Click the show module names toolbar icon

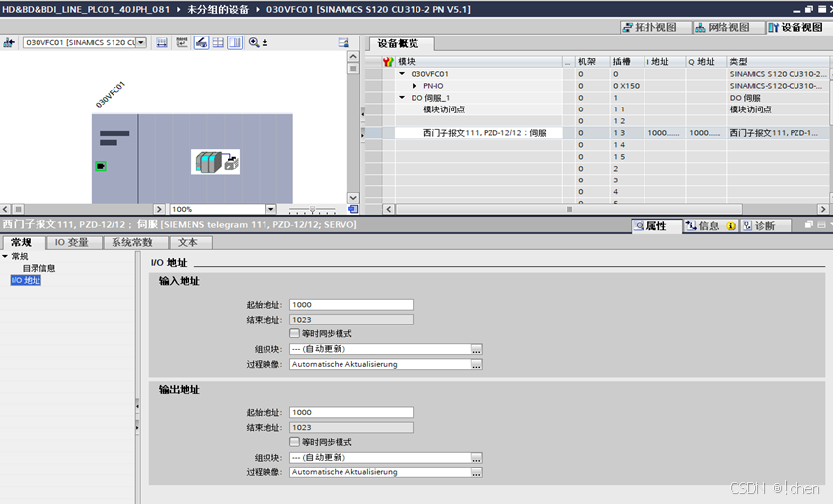pyautogui.click(x=182, y=43)
